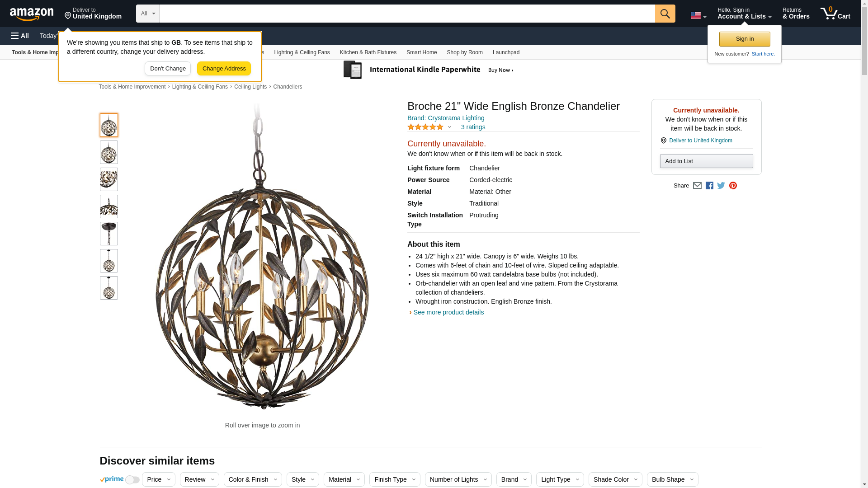Open Smart Home navigation tab
This screenshot has width=868, height=488.
pyautogui.click(x=421, y=52)
